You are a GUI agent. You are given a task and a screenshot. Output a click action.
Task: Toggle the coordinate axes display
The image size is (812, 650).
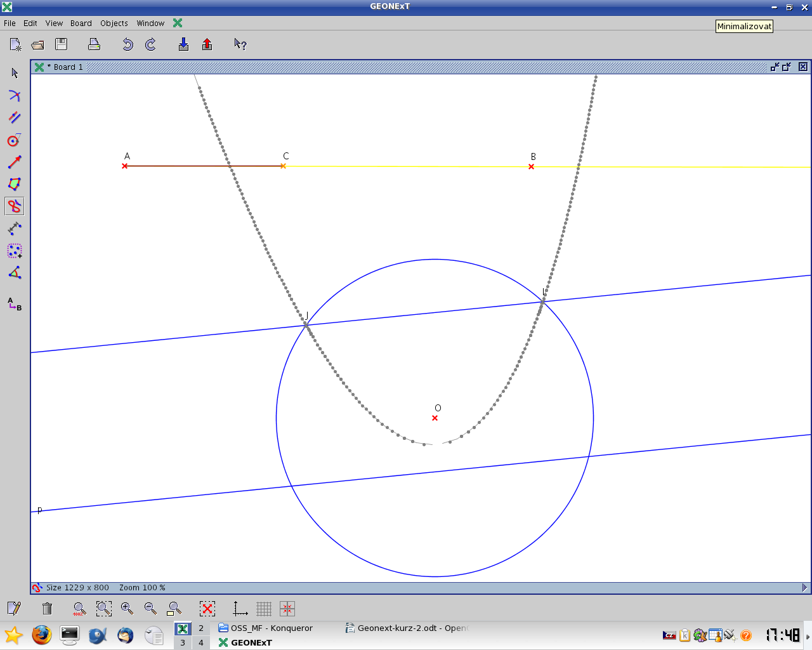tap(240, 609)
